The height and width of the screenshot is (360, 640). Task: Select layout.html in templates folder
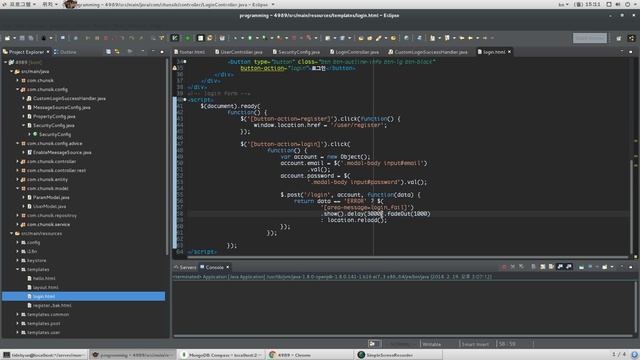click(45, 287)
